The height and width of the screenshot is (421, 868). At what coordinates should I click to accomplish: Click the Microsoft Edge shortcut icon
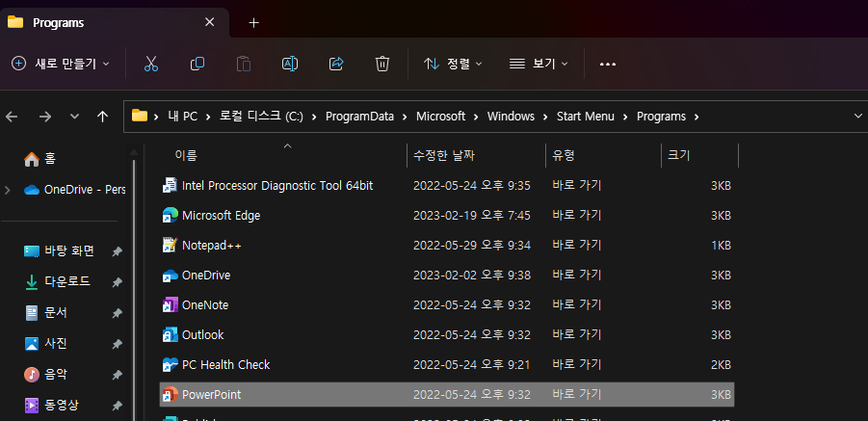point(170,215)
